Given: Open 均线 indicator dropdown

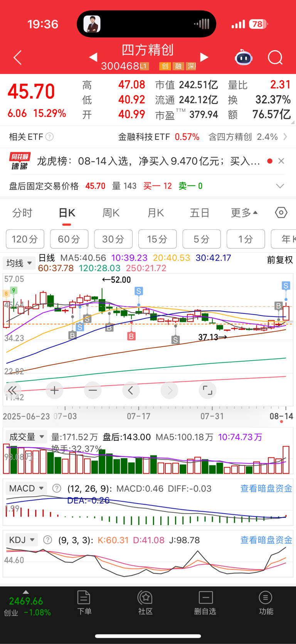Looking at the screenshot, I should [x=19, y=263].
